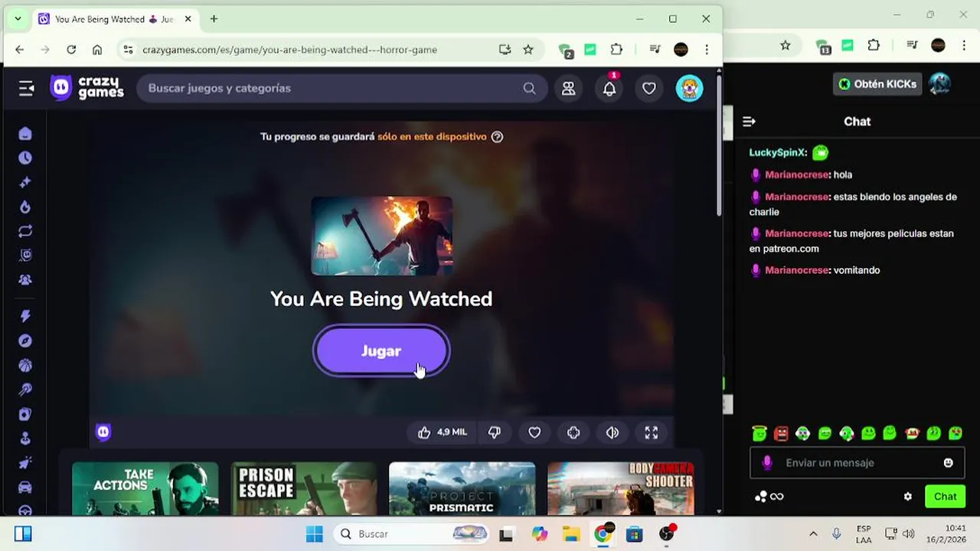Screen dimensions: 980x551
Task: Click the browser back arrow
Action: [x=20, y=50]
